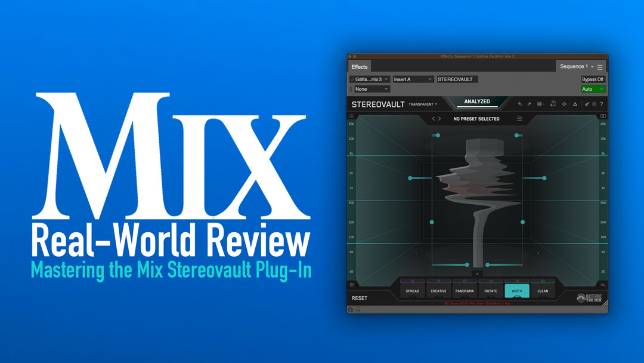The width and height of the screenshot is (644, 363).
Task: Click the left low-mid handle near 200
Action: pyautogui.click(x=432, y=222)
